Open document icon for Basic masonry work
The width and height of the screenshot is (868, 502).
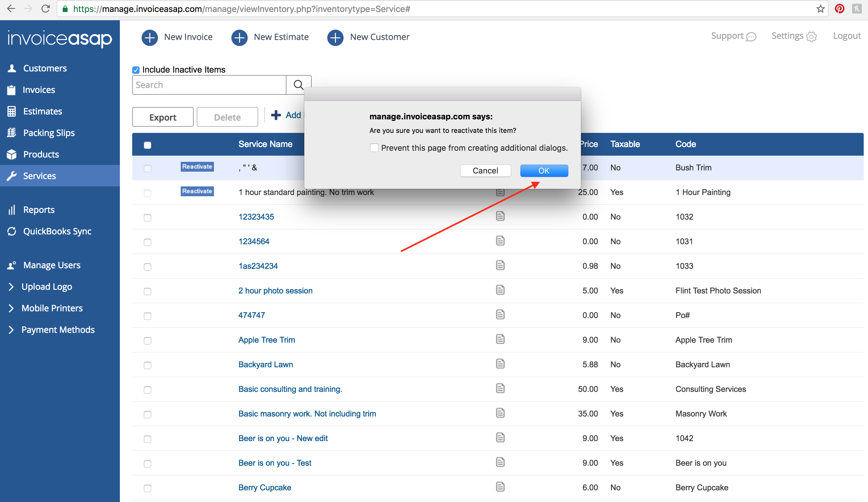point(500,413)
